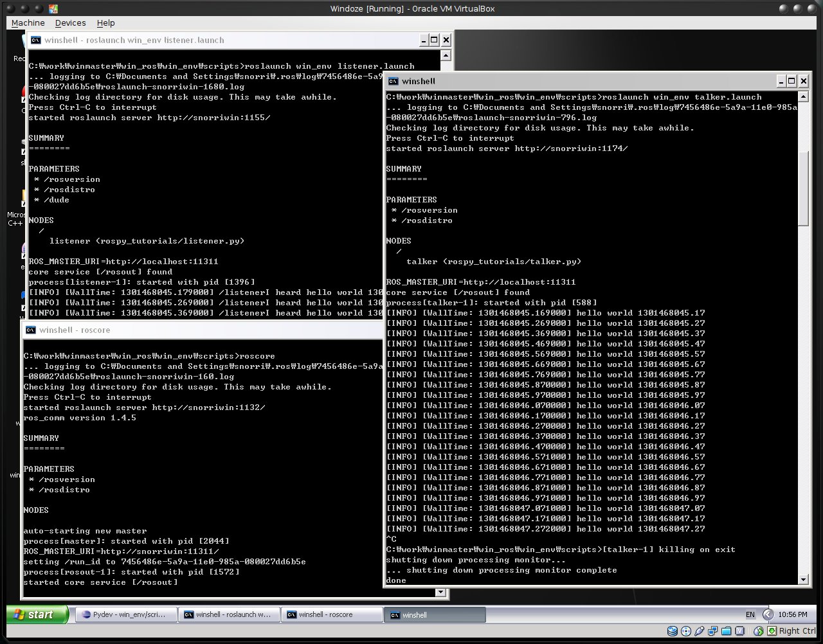Image resolution: width=823 pixels, height=644 pixels.
Task: Click the 10:56 PM taskbar clock
Action: tap(792, 614)
